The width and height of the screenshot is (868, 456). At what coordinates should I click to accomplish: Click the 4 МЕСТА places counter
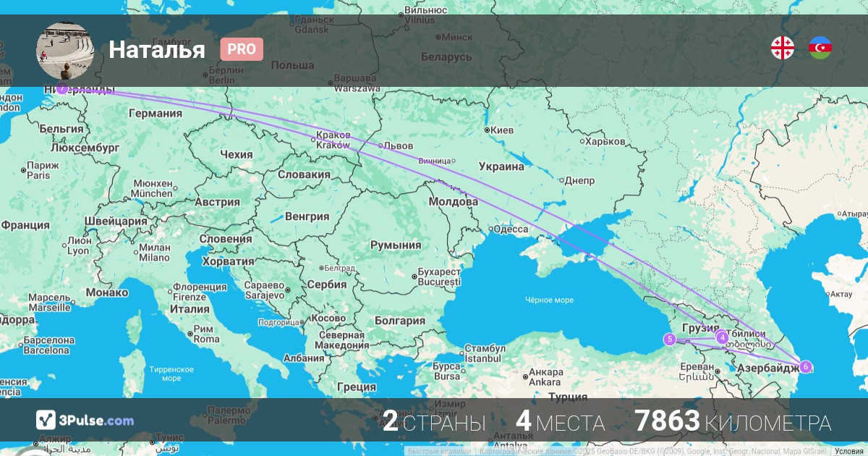tap(560, 421)
